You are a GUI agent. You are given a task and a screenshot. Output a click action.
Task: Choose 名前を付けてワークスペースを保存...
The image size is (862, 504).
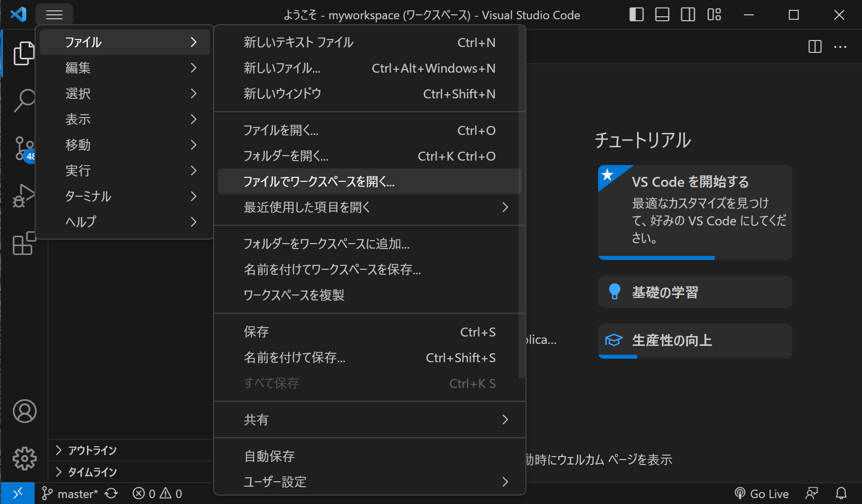pos(369,270)
